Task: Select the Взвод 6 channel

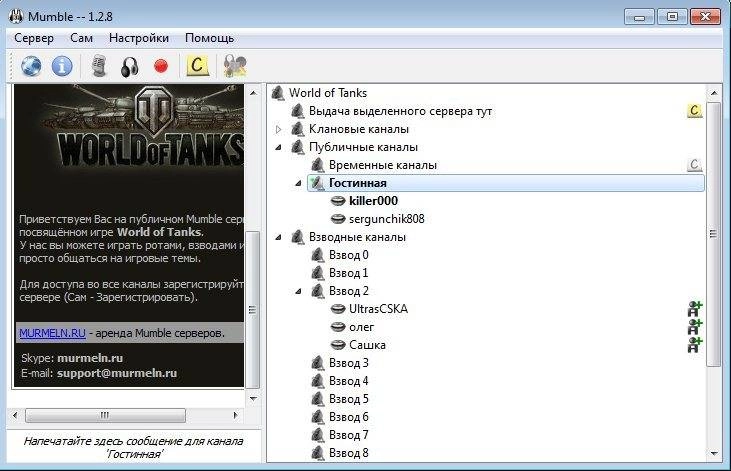Action: [x=349, y=417]
